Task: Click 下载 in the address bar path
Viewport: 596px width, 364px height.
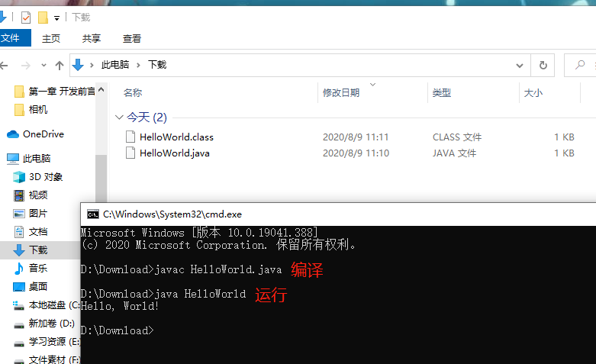Action: point(157,65)
